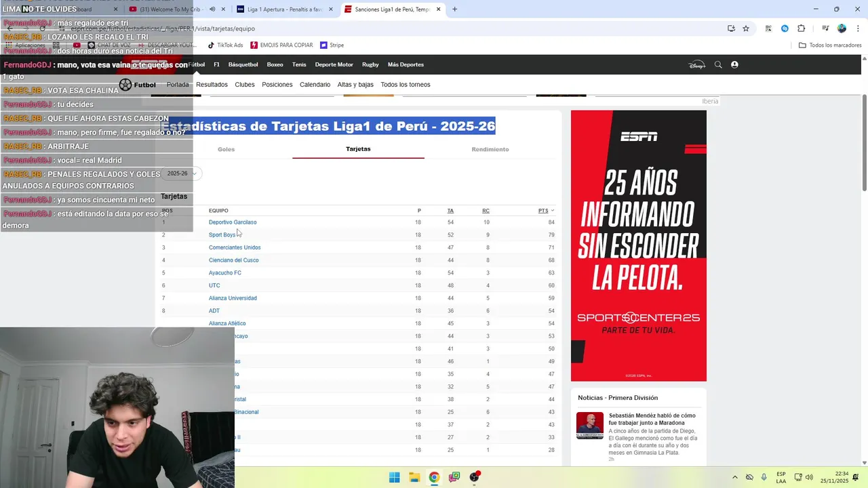Open the Deporte Motor menu item
Image resolution: width=868 pixels, height=488 pixels.
pos(334,64)
